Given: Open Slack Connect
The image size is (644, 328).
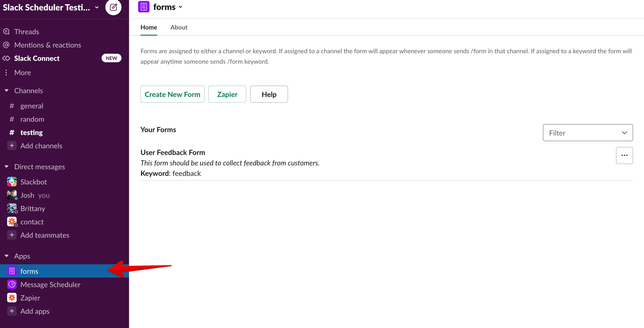Looking at the screenshot, I should [x=37, y=58].
